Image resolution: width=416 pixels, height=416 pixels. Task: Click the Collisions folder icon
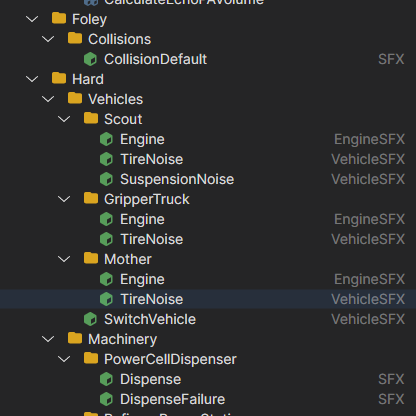(x=75, y=38)
